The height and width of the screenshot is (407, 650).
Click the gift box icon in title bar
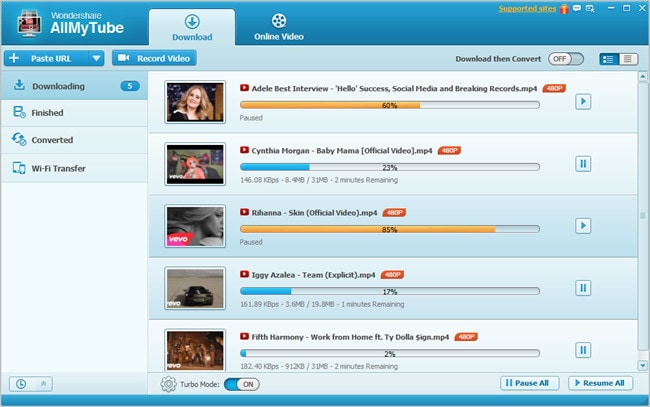pyautogui.click(x=564, y=9)
